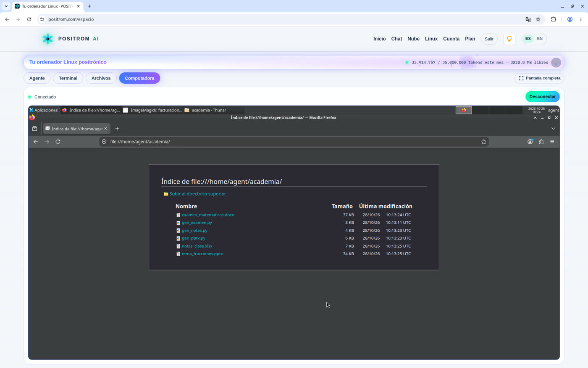Open the Firefox hamburger menu
The height and width of the screenshot is (368, 588).
[x=552, y=142]
